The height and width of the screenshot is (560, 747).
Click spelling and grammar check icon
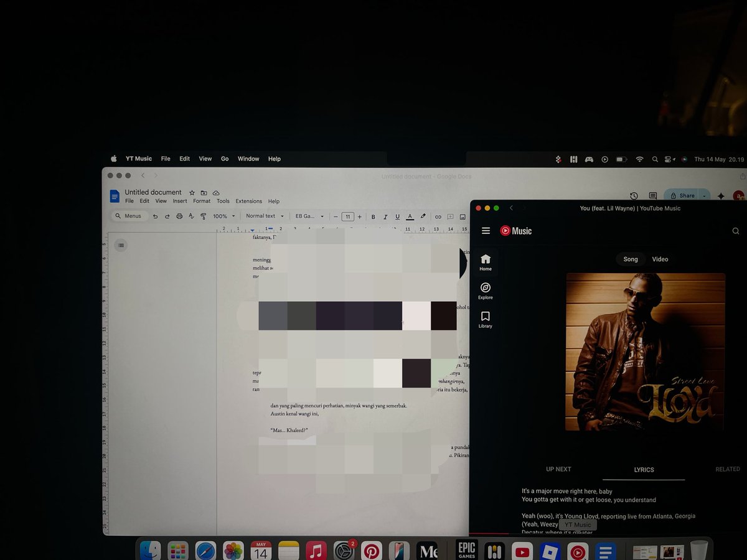coord(191,217)
